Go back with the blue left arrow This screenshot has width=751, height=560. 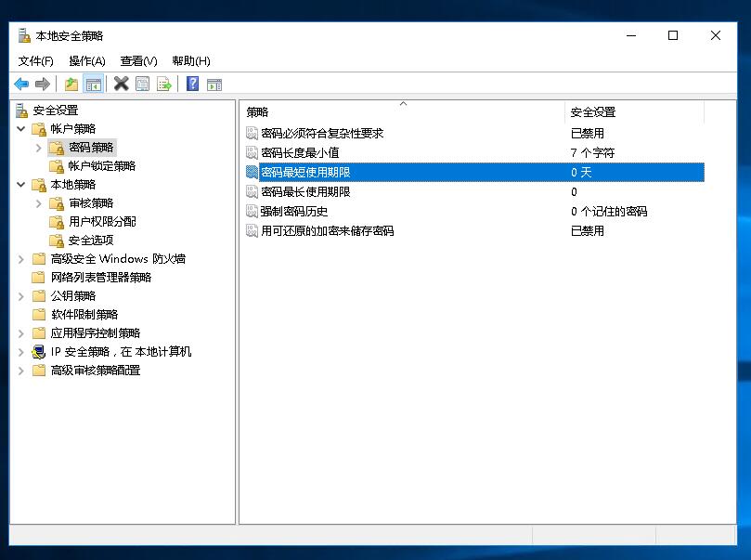click(21, 85)
